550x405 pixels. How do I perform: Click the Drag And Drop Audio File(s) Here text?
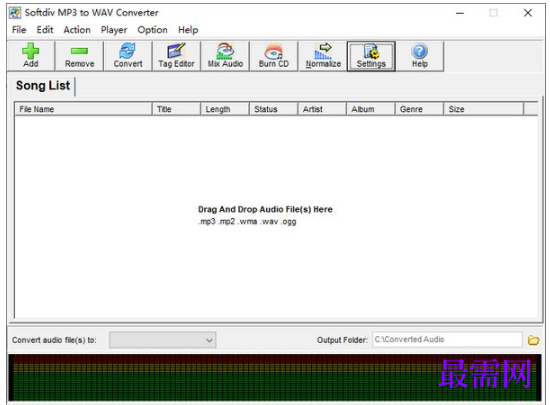coord(265,209)
